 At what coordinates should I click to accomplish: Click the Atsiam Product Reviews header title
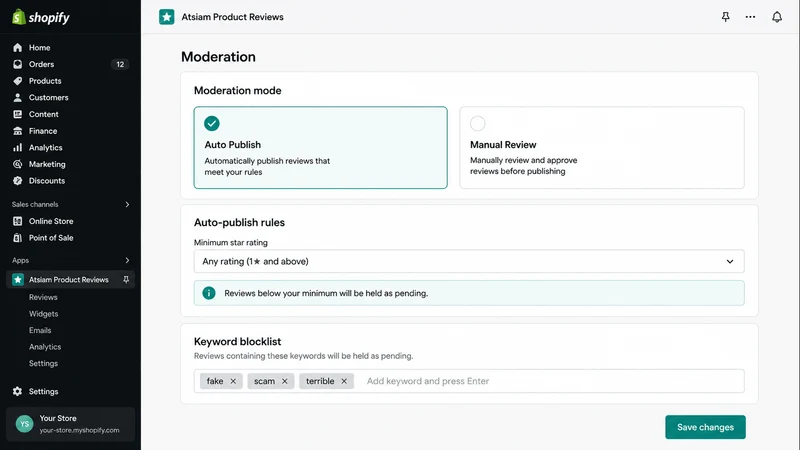tap(232, 17)
